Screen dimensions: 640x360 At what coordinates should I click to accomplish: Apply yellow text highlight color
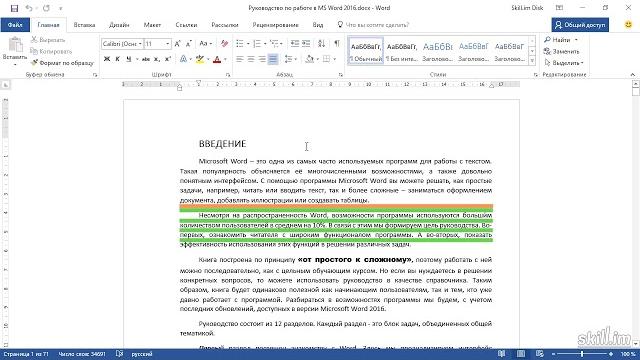tap(199, 60)
